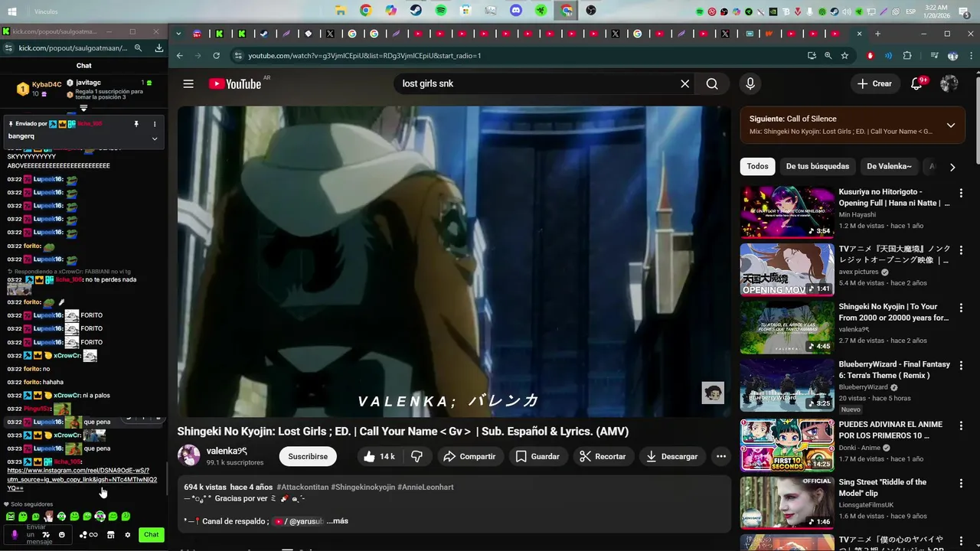This screenshot has width=980, height=551.
Task: Open site info icon in Kick address bar
Action: tap(8, 47)
